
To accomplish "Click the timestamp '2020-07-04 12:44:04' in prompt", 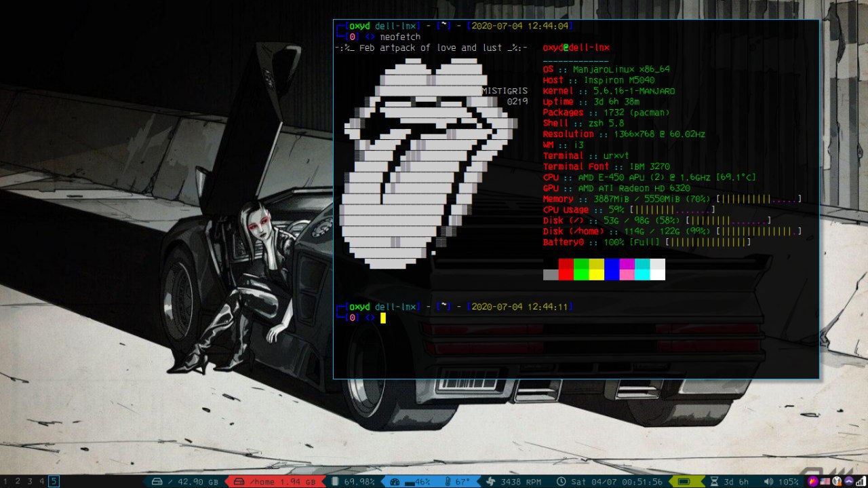I will point(520,26).
